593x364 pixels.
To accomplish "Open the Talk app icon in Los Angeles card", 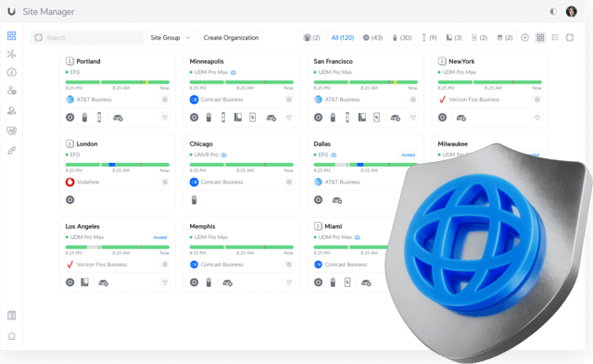I will pyautogui.click(x=84, y=282).
